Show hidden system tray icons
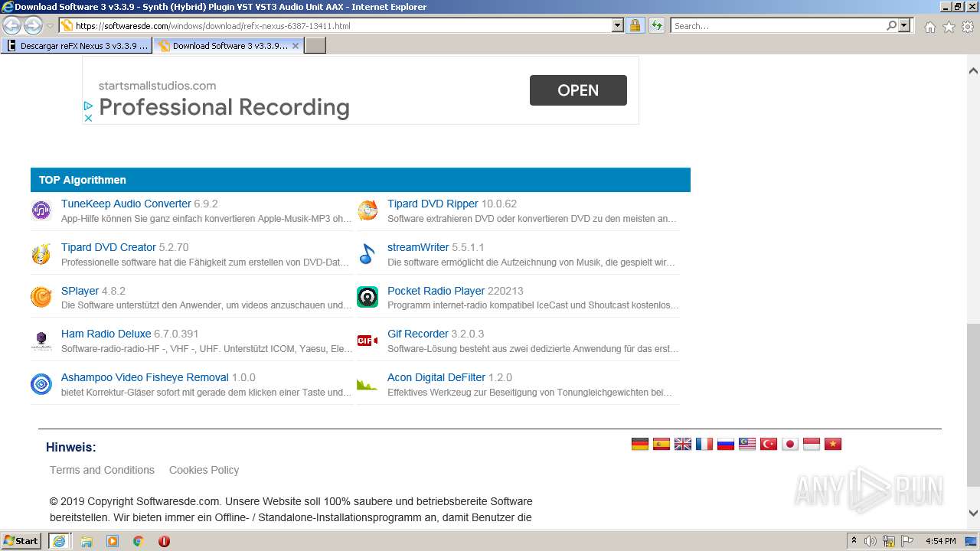Screen dimensions: 980x551 click(x=854, y=541)
